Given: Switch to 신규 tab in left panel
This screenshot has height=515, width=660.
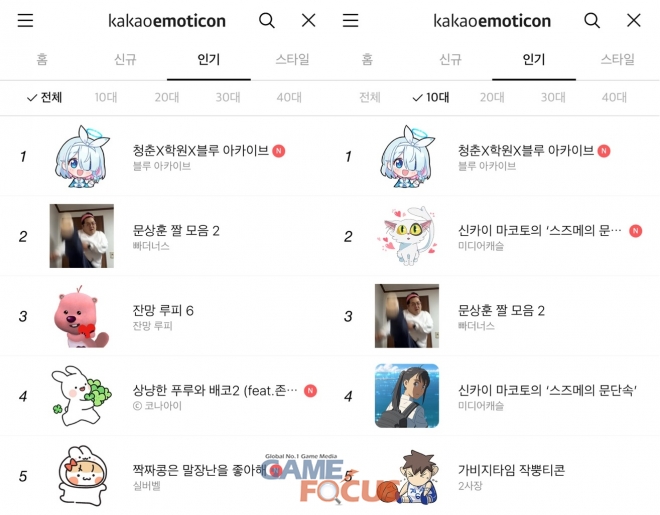Looking at the screenshot, I should point(125,59).
